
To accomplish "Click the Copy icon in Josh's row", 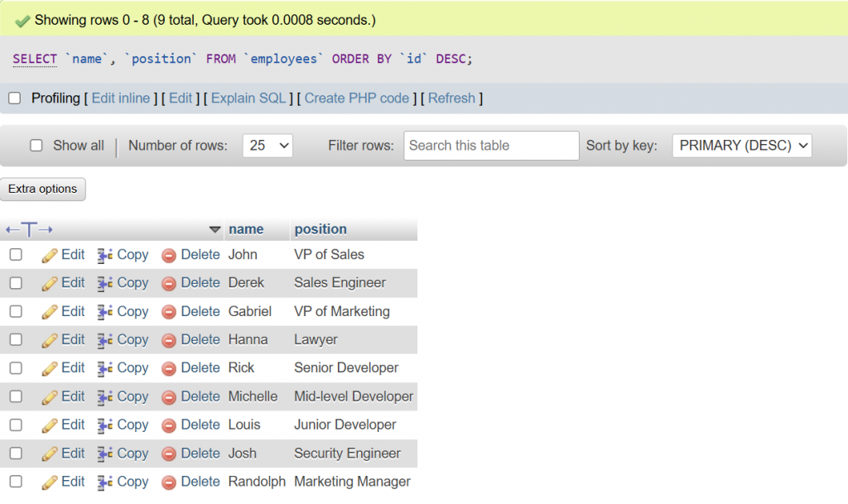I will (x=105, y=454).
